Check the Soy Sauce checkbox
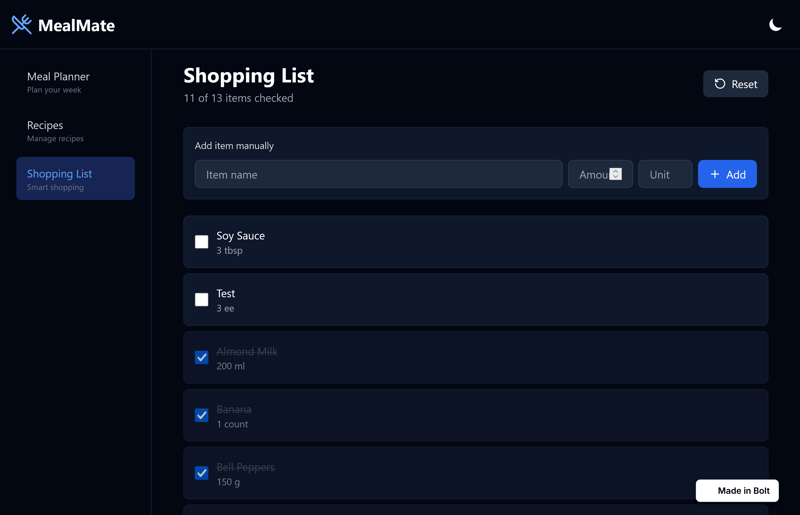Image resolution: width=800 pixels, height=515 pixels. pos(202,242)
